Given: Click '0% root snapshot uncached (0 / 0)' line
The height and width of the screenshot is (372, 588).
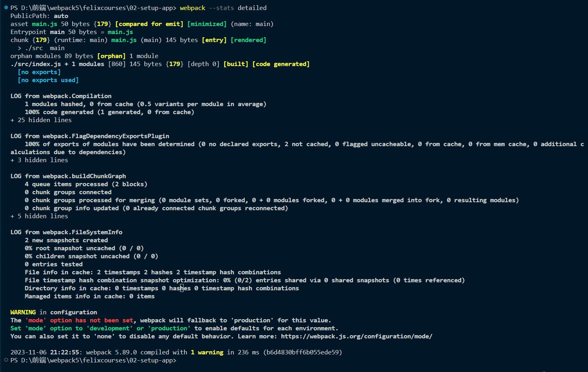Looking at the screenshot, I should (84, 248).
